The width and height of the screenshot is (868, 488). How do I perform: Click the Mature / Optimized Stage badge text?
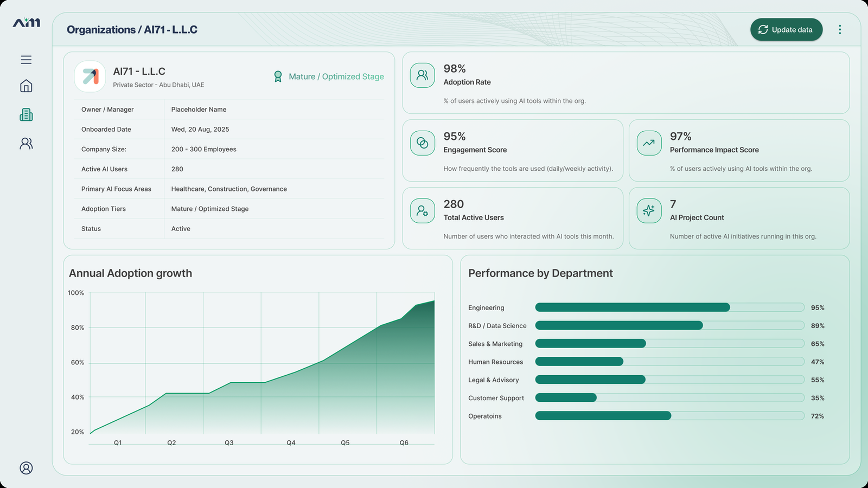[336, 76]
